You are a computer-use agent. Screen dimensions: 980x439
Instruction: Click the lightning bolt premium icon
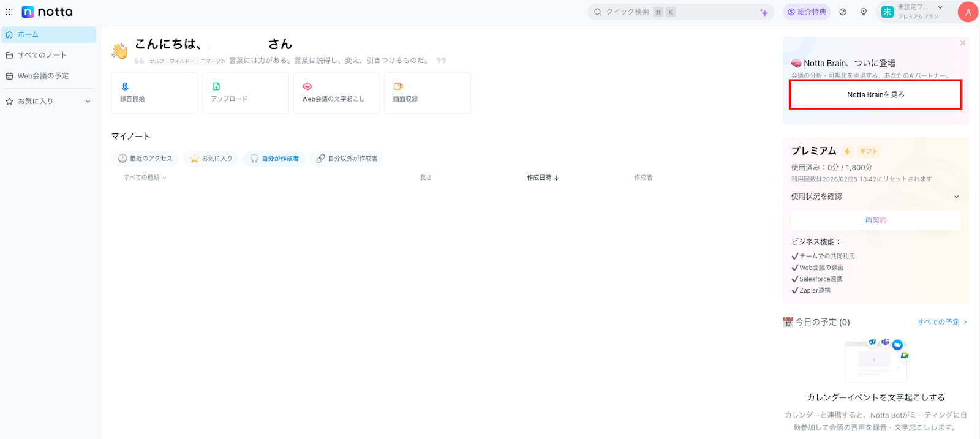[x=846, y=151]
